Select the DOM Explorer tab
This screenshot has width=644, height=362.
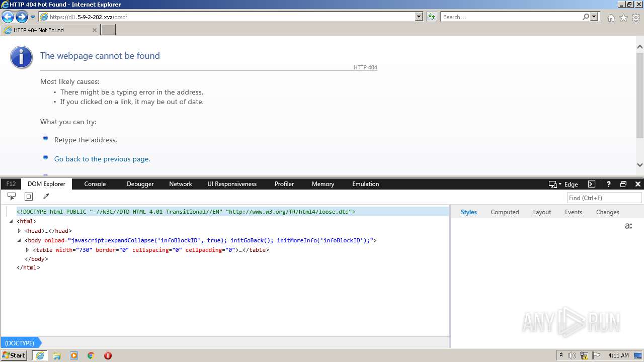tap(47, 184)
